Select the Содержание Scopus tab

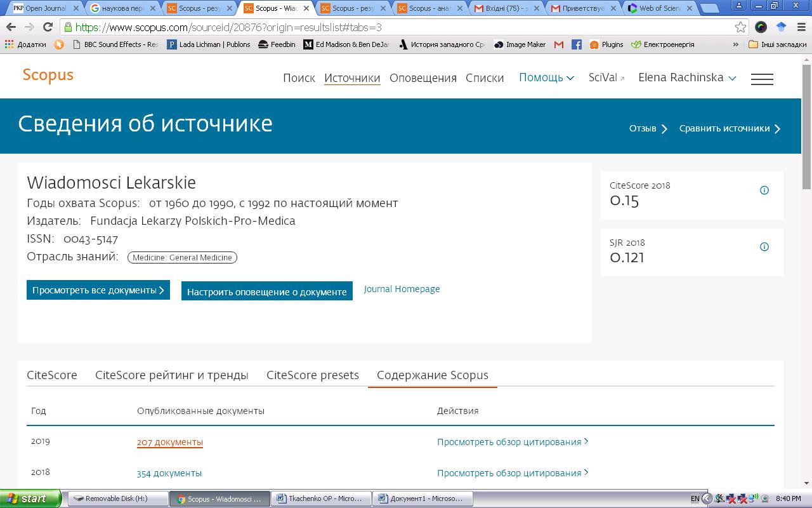click(x=433, y=375)
